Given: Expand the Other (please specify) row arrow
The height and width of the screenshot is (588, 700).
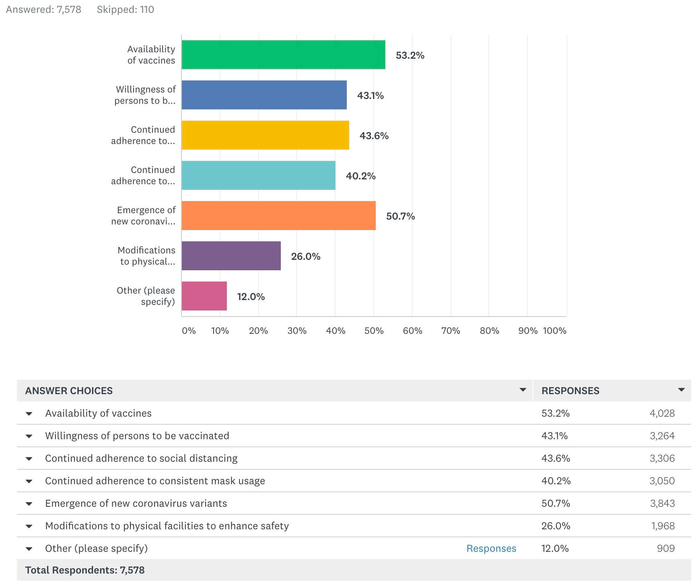Looking at the screenshot, I should coord(29,549).
